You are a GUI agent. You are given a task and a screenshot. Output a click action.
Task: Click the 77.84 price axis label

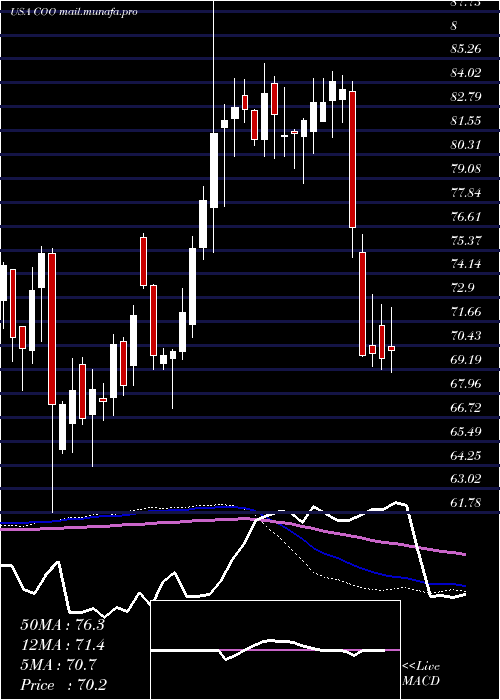point(466,193)
